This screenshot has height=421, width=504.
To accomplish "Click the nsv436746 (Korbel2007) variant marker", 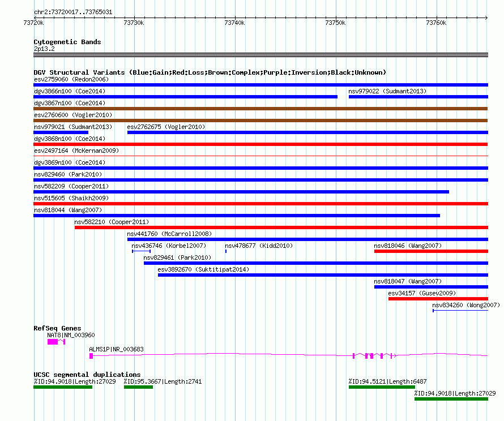I will tap(141, 251).
